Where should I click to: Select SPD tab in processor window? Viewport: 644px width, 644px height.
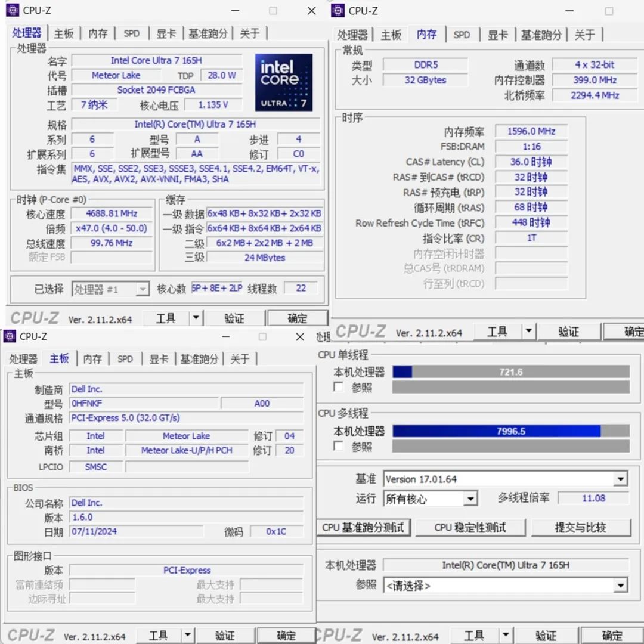pos(131,33)
